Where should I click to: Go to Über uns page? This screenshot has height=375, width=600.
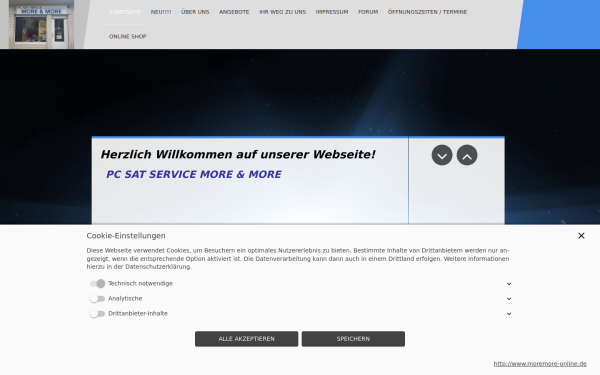point(195,12)
